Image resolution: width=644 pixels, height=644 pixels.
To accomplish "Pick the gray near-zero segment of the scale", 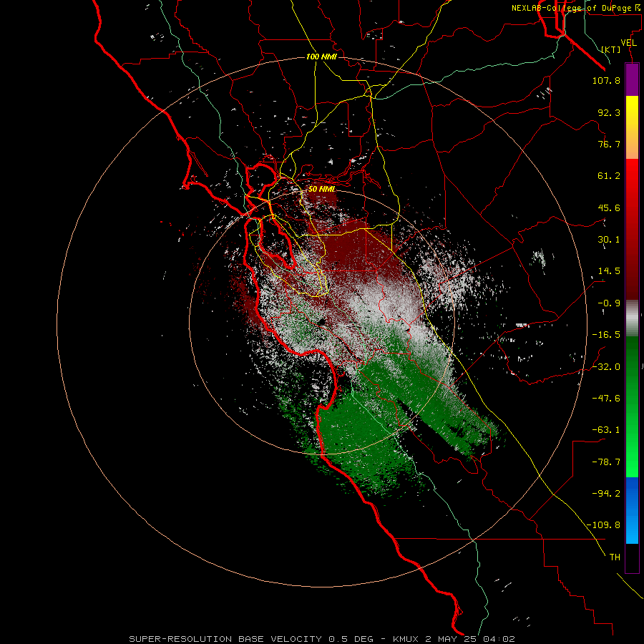I will coord(632,318).
